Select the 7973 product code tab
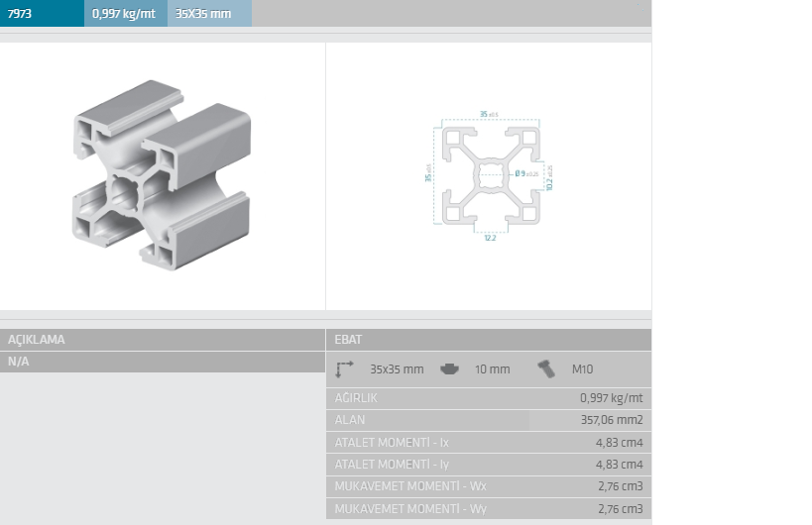This screenshot has height=525, width=812. [x=42, y=13]
